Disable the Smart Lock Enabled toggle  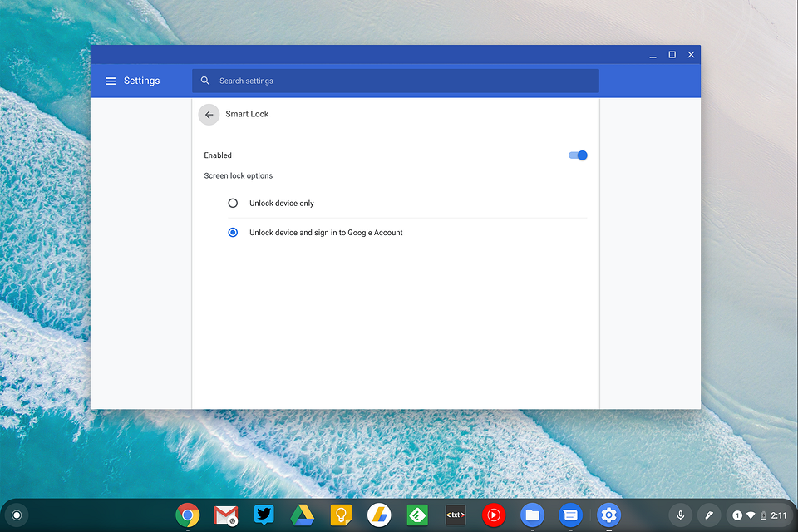[x=577, y=155]
